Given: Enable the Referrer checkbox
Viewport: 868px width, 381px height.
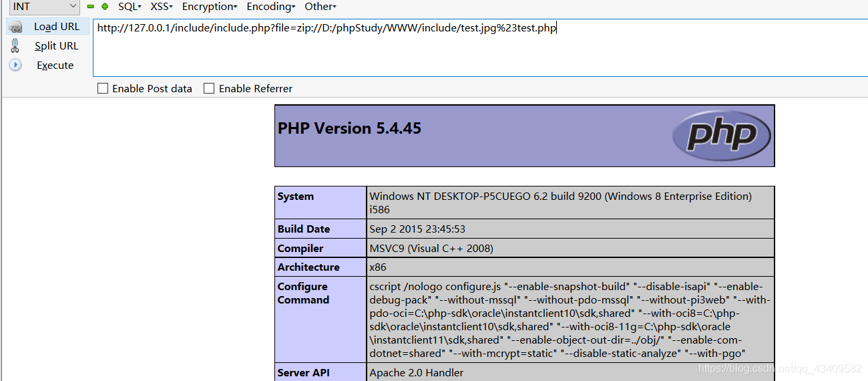Looking at the screenshot, I should coord(209,88).
